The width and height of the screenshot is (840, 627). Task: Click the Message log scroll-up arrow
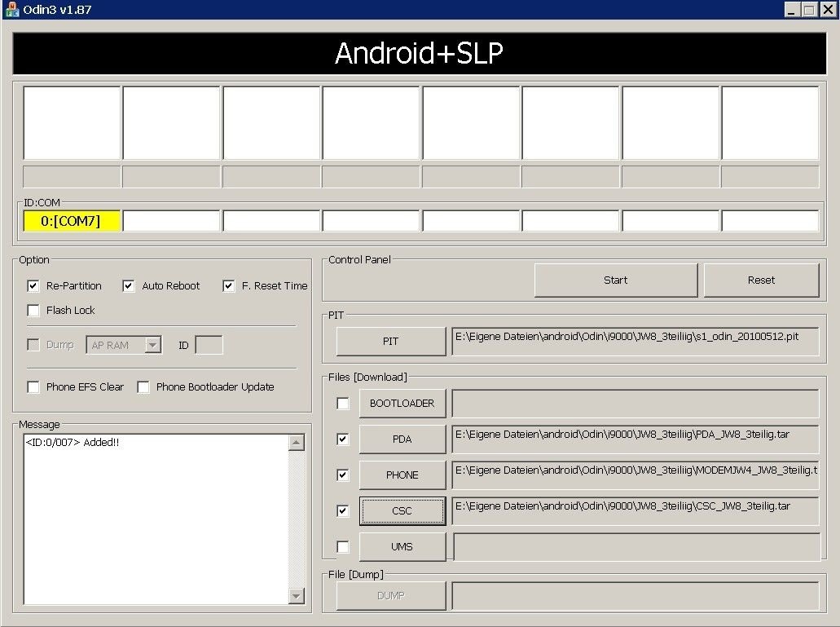pyautogui.click(x=297, y=443)
